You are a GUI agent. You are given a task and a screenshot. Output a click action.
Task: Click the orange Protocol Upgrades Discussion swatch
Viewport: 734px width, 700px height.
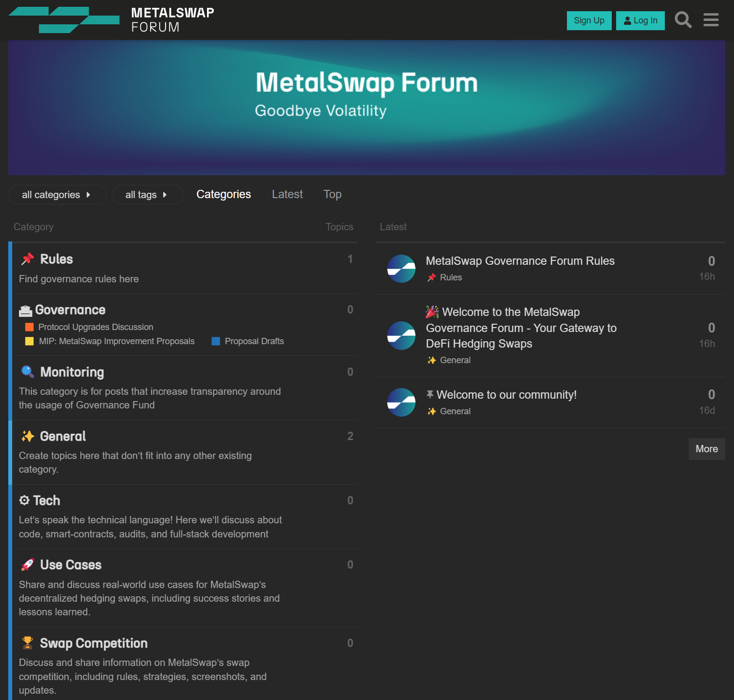coord(29,327)
